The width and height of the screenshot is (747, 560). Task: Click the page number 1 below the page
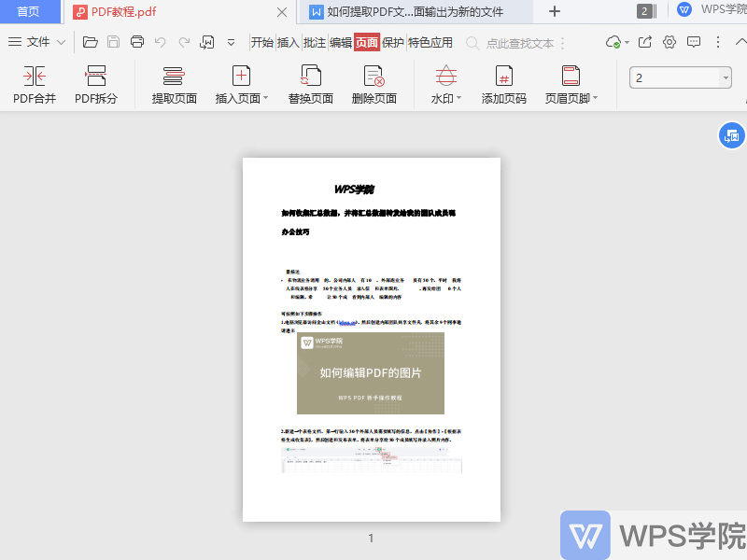(x=371, y=539)
